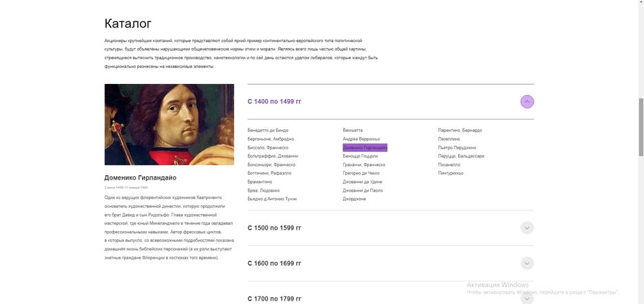
Task: Open Беноццо Гоццоли
Action: coord(360,156)
